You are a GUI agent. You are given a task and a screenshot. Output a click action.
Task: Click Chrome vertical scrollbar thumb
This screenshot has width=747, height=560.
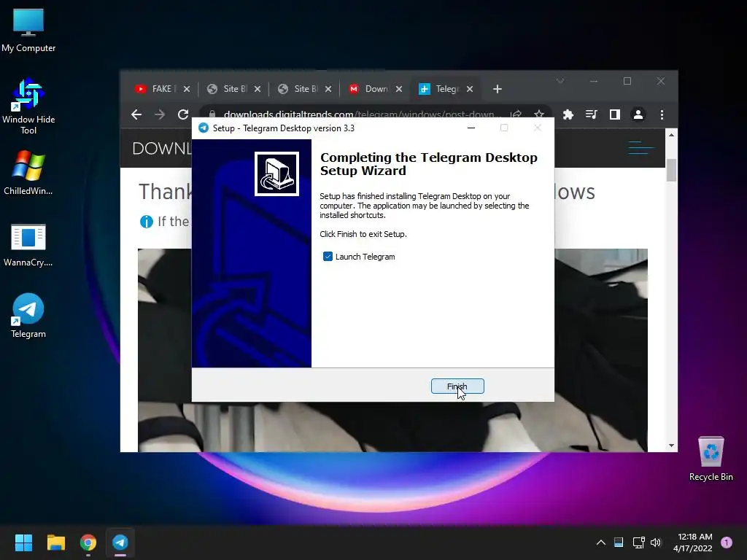coord(671,170)
